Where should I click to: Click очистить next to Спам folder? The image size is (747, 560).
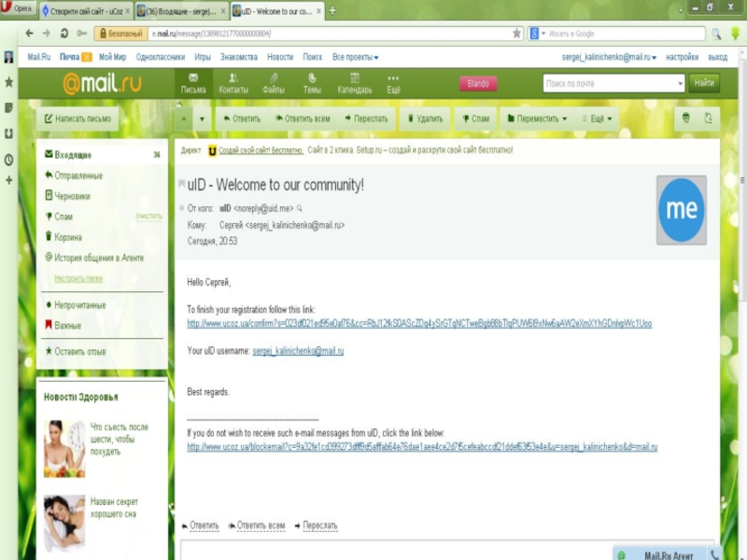(148, 217)
